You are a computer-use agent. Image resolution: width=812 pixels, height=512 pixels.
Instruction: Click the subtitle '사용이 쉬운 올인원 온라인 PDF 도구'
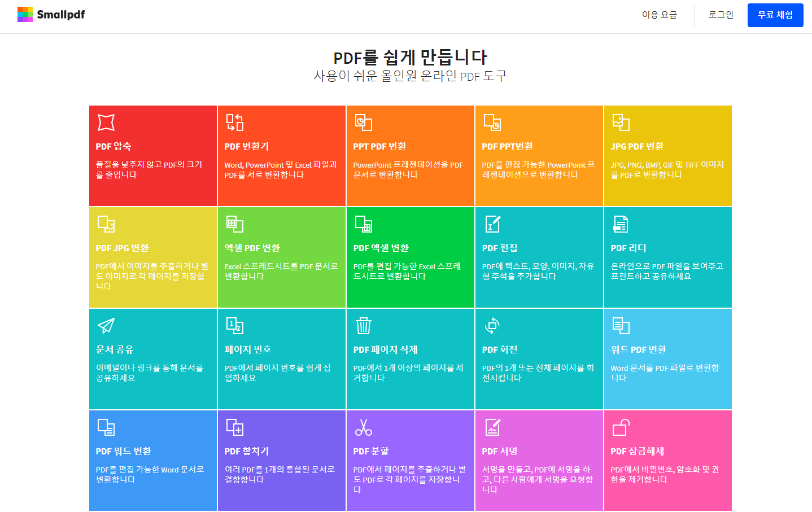[410, 76]
